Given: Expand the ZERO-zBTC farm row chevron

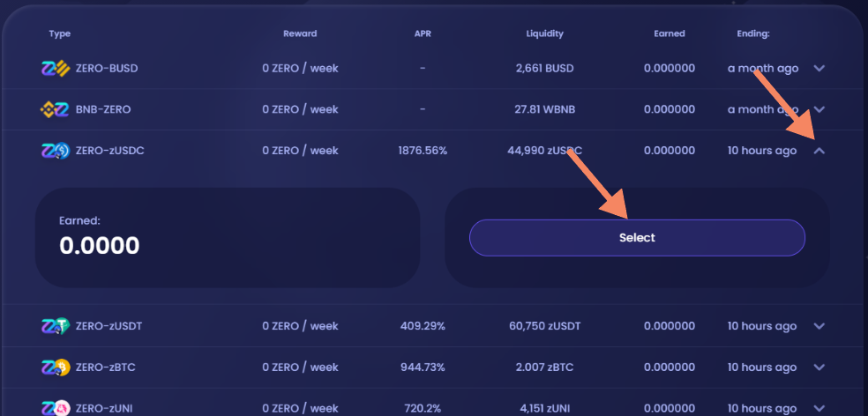Looking at the screenshot, I should 819,368.
